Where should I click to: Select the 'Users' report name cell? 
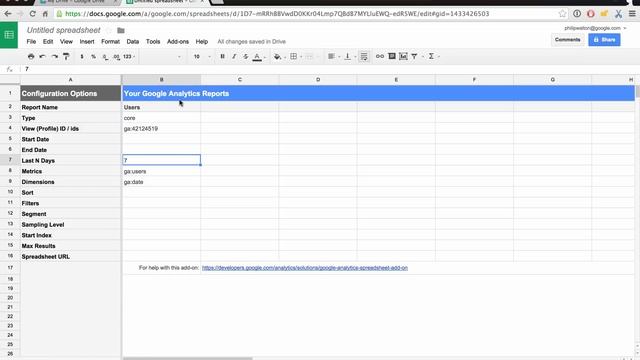161,107
